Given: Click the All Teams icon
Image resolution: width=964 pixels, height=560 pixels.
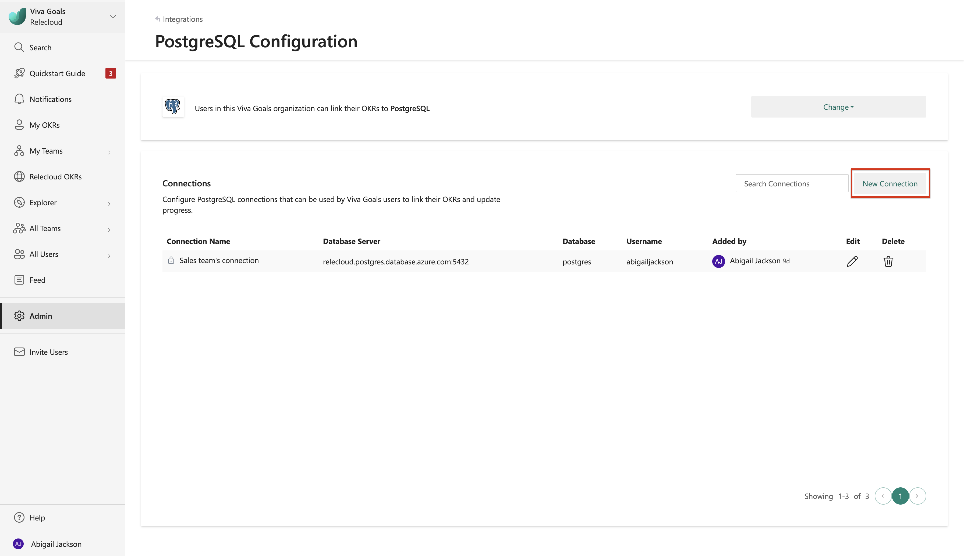Looking at the screenshot, I should [x=19, y=228].
